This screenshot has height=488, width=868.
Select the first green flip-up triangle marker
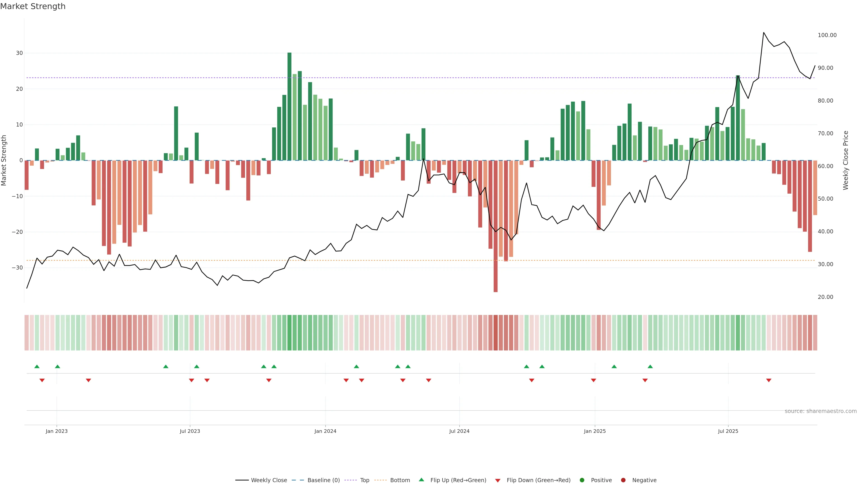coord(37,366)
